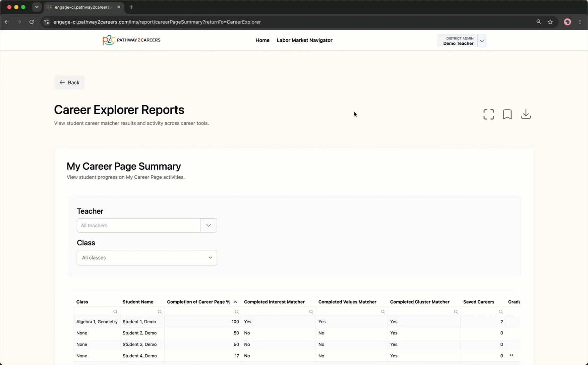Open the tab search dropdown in Chrome
This screenshot has height=365, width=588.
[x=36, y=7]
